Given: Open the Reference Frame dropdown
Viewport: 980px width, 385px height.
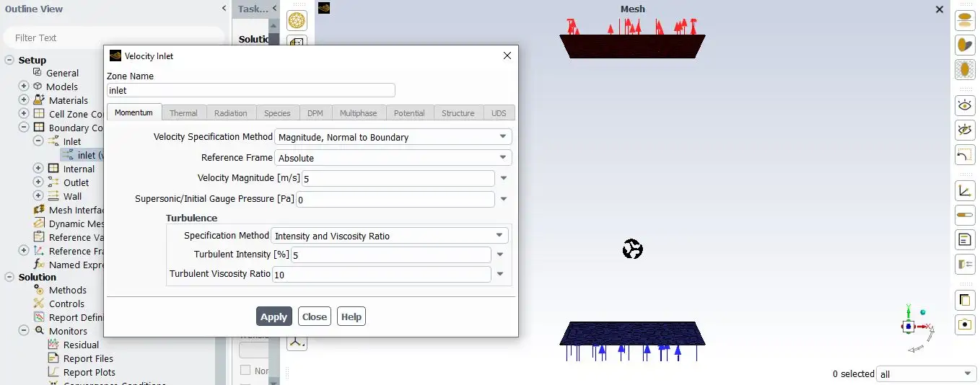Looking at the screenshot, I should pyautogui.click(x=393, y=158).
